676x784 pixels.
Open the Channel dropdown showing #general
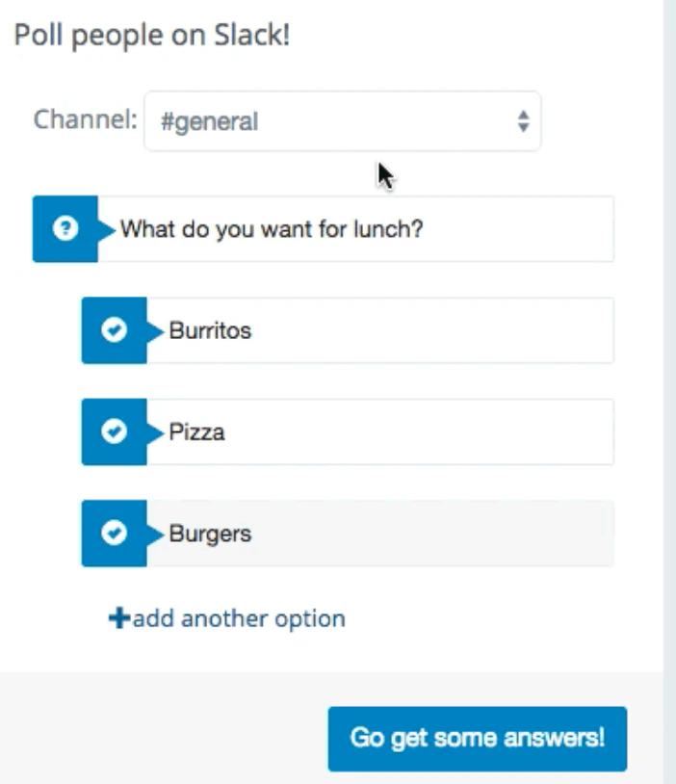(343, 121)
